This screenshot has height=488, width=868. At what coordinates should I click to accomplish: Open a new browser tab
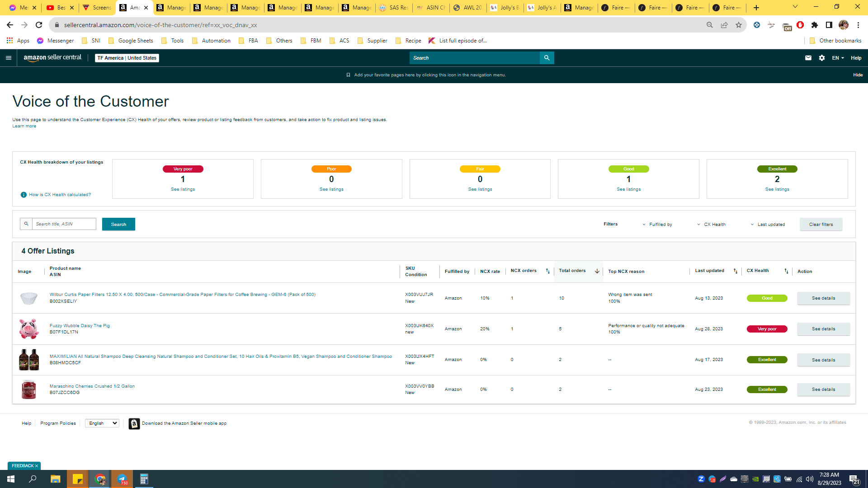(756, 8)
